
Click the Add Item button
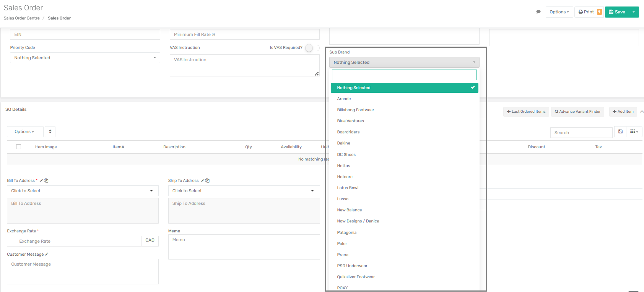tap(623, 112)
